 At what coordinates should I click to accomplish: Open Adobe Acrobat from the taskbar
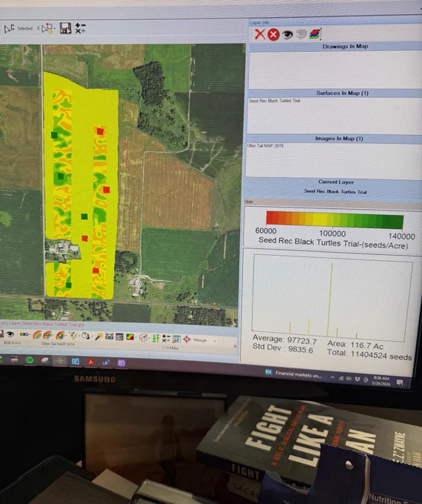(90, 362)
